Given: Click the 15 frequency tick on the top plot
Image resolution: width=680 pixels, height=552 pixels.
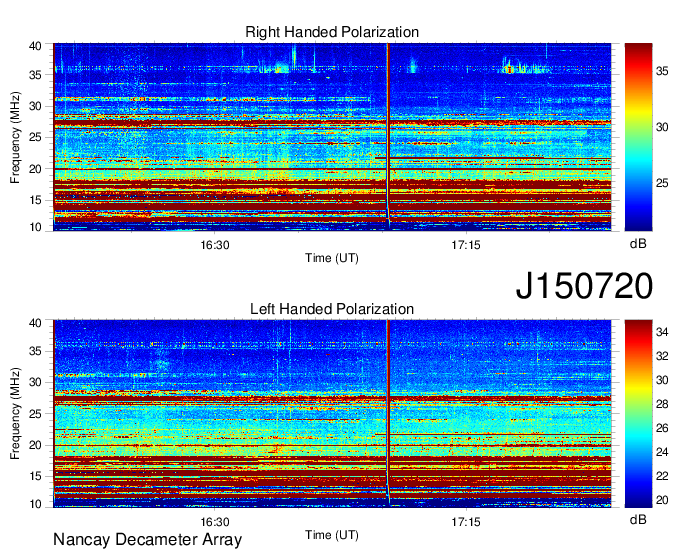Looking at the screenshot, I should click(36, 200).
